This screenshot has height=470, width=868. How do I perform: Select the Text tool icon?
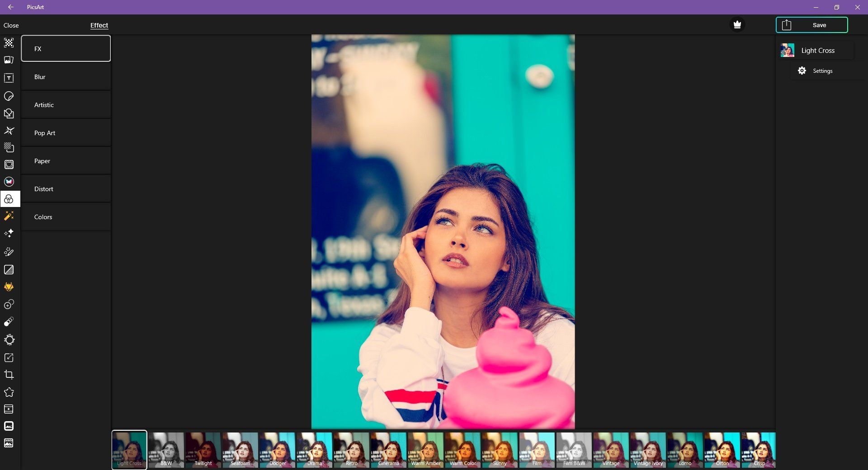[9, 78]
